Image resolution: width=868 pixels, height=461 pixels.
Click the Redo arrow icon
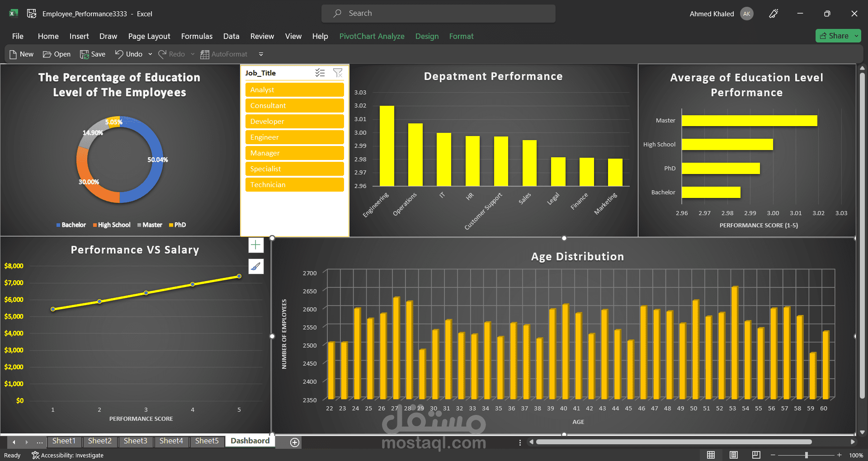point(162,54)
